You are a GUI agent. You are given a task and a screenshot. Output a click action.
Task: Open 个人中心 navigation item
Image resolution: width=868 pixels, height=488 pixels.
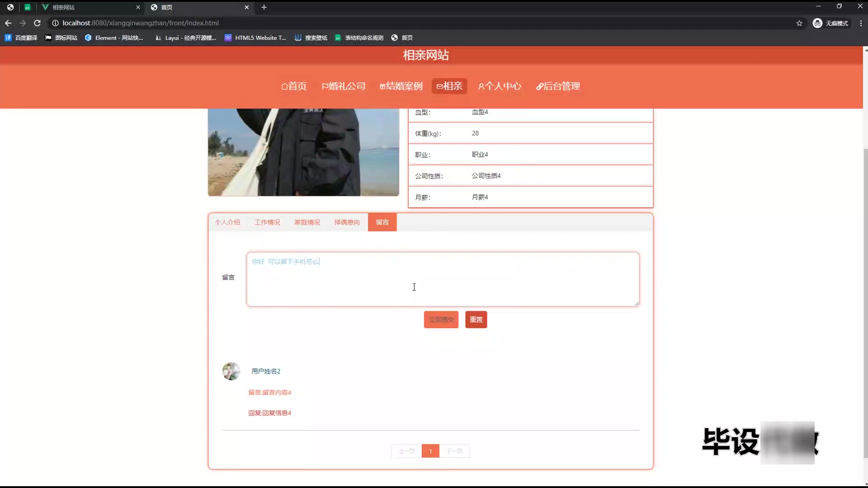coord(500,86)
